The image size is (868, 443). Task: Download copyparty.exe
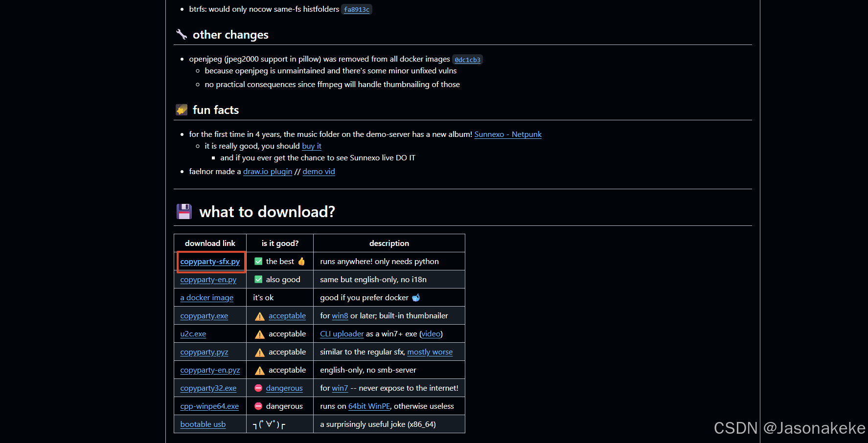point(204,316)
